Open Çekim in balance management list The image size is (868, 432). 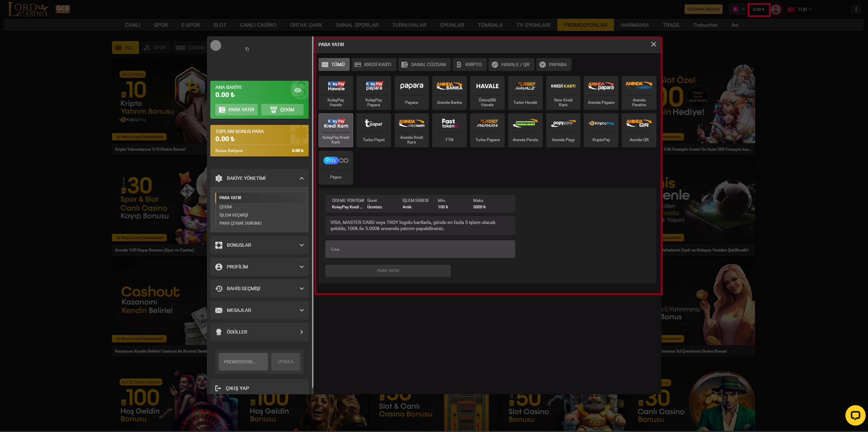click(226, 207)
